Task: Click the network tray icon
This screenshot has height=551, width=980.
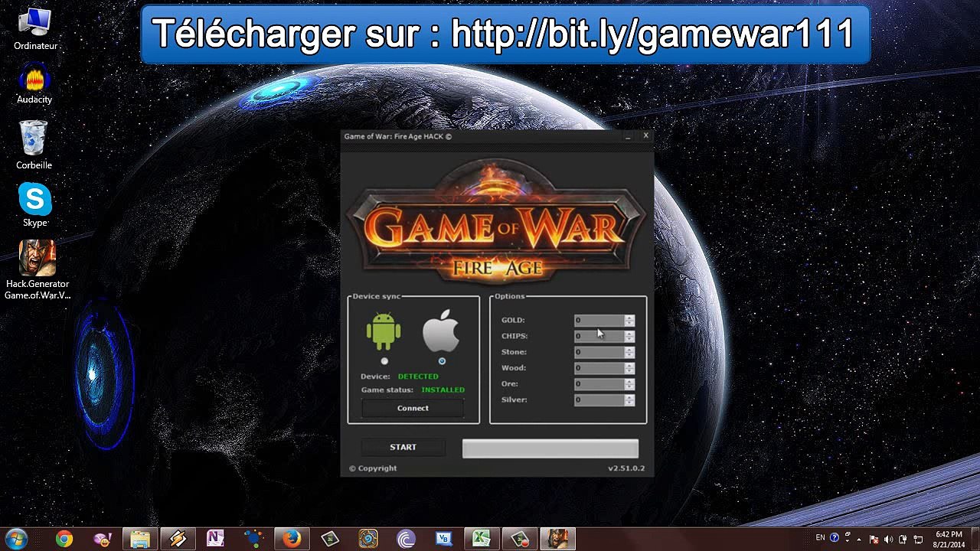Action: (919, 539)
